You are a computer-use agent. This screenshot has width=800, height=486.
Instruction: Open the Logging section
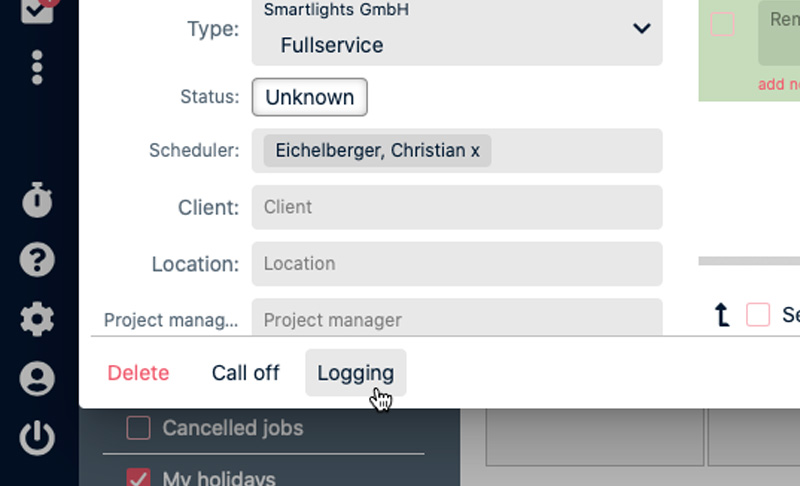click(x=355, y=373)
